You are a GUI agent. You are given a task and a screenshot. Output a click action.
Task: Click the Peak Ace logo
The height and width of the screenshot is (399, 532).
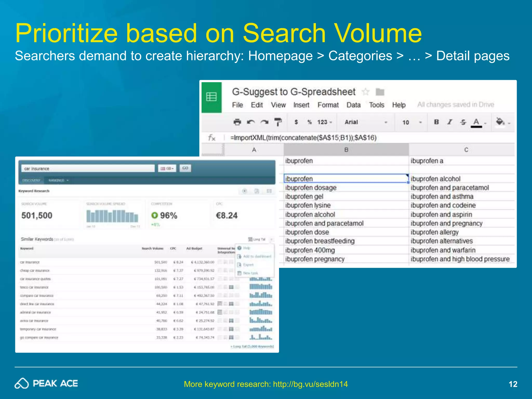pyautogui.click(x=46, y=383)
